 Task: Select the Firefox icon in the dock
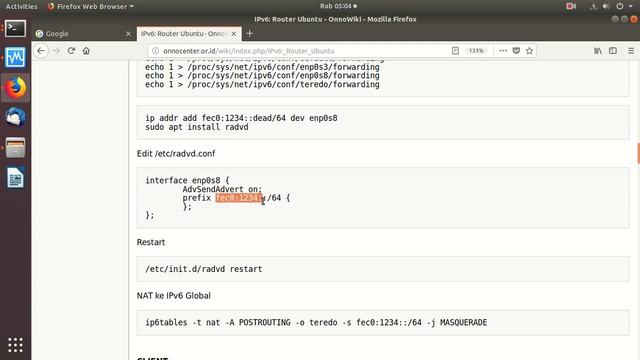point(15,87)
